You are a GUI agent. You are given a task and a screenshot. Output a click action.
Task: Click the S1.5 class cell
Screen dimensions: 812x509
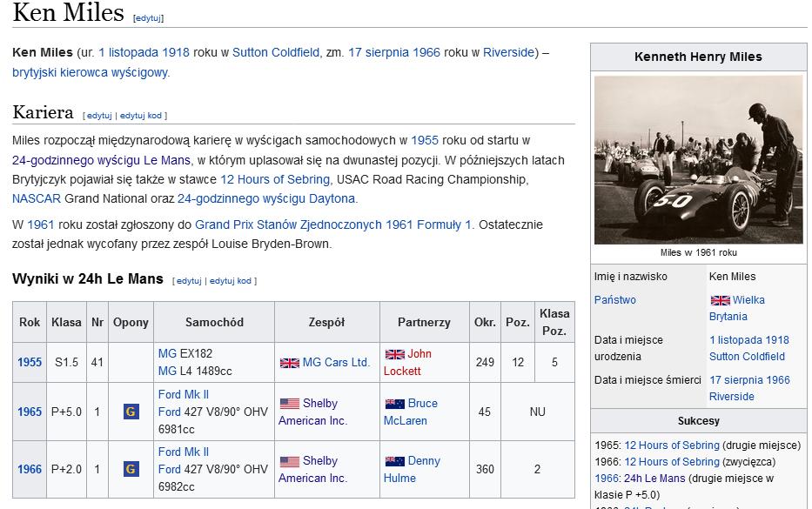coord(66,363)
